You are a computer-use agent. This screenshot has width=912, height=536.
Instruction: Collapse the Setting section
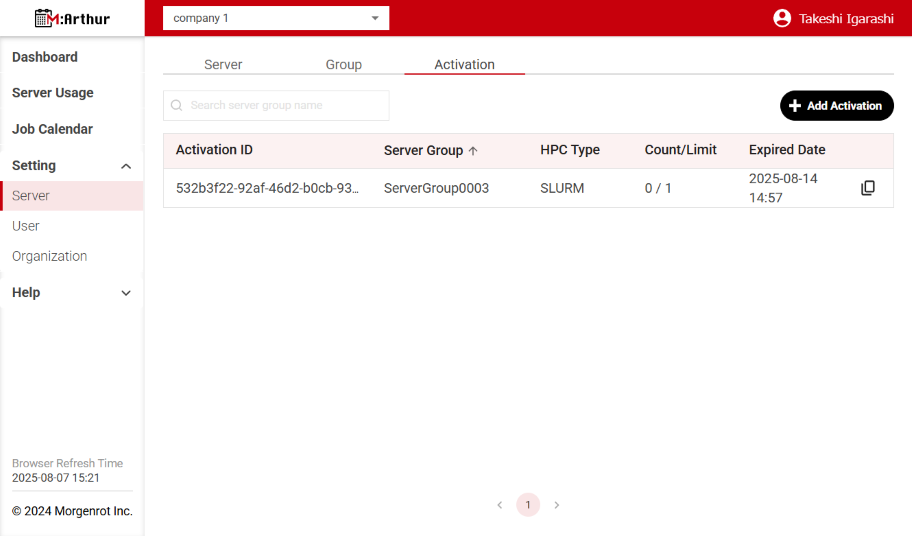click(x=126, y=166)
